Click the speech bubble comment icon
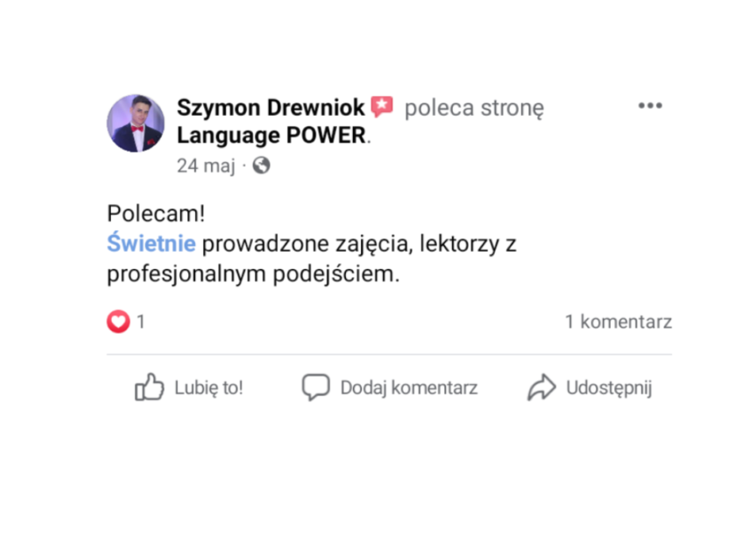The width and height of the screenshot is (756, 546). pos(316,387)
